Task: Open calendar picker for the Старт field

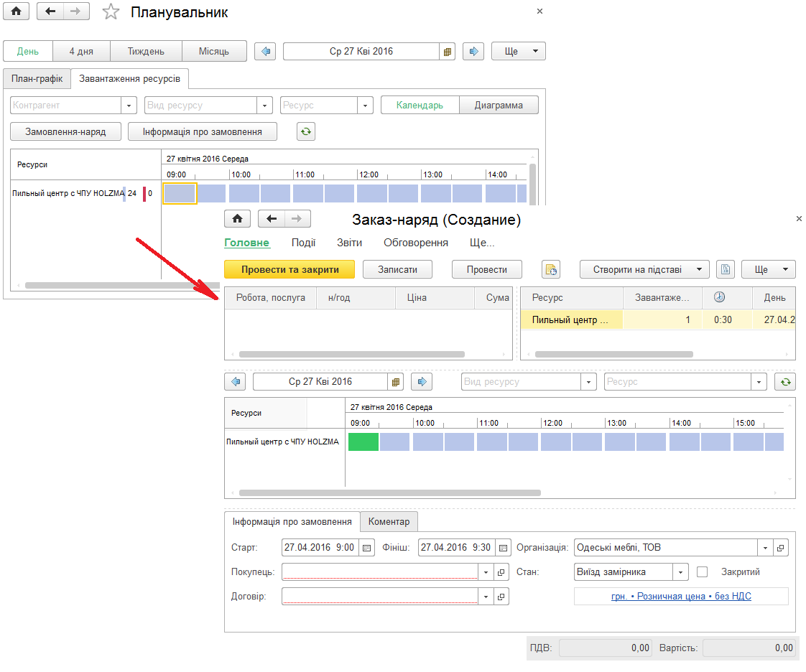Action: click(366, 548)
